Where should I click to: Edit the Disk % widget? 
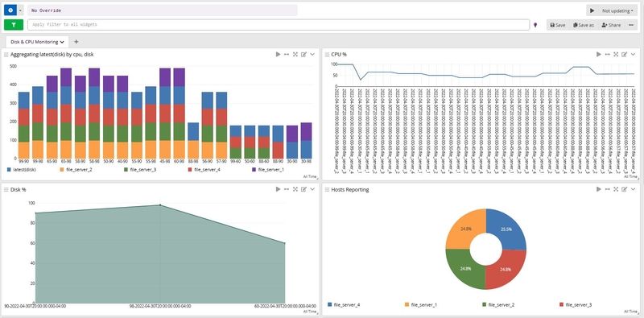coord(304,189)
